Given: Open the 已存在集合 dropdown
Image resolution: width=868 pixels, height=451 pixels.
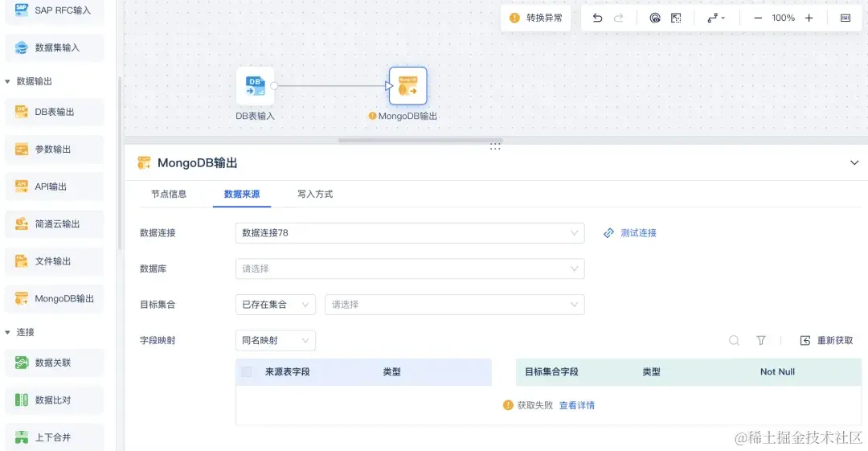Looking at the screenshot, I should (276, 305).
